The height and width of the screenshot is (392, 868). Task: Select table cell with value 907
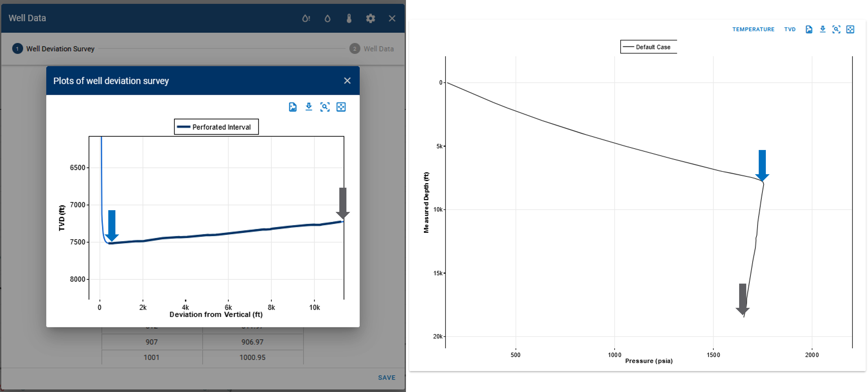[152, 342]
